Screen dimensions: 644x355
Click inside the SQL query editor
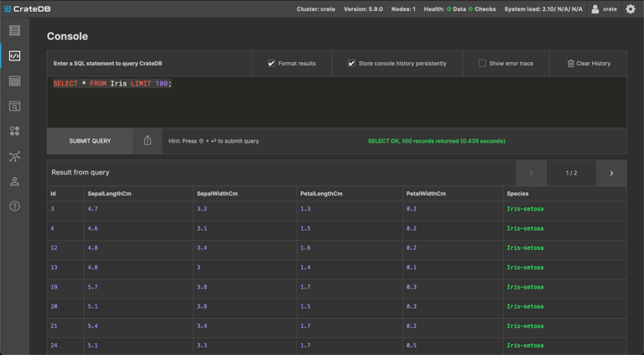(337, 102)
